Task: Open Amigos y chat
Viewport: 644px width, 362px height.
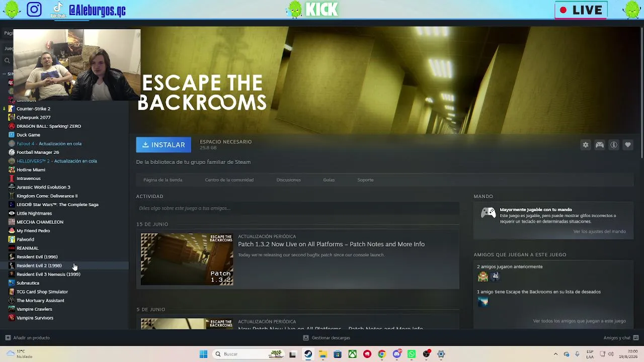Action: (621, 338)
